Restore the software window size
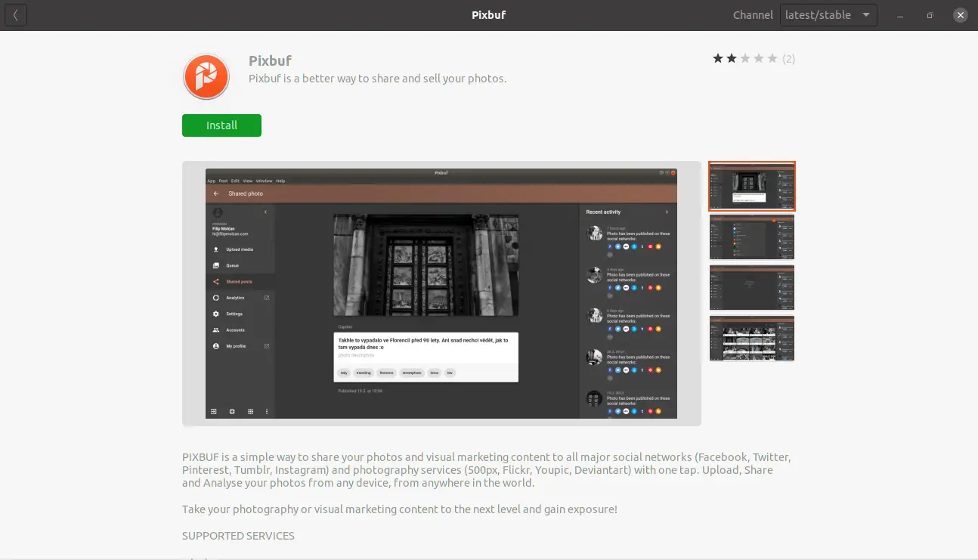Screen dimensions: 978x560 (x=930, y=15)
